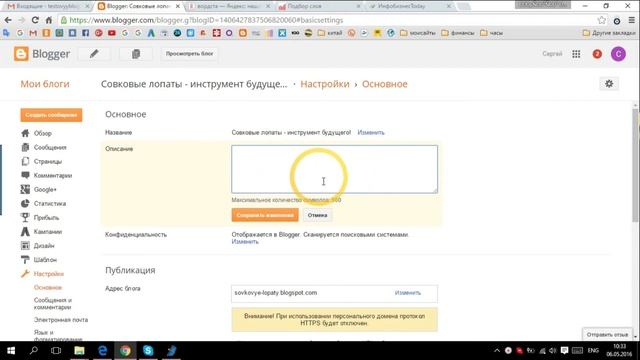Click the Отмена button
640x360 pixels.
(317, 215)
